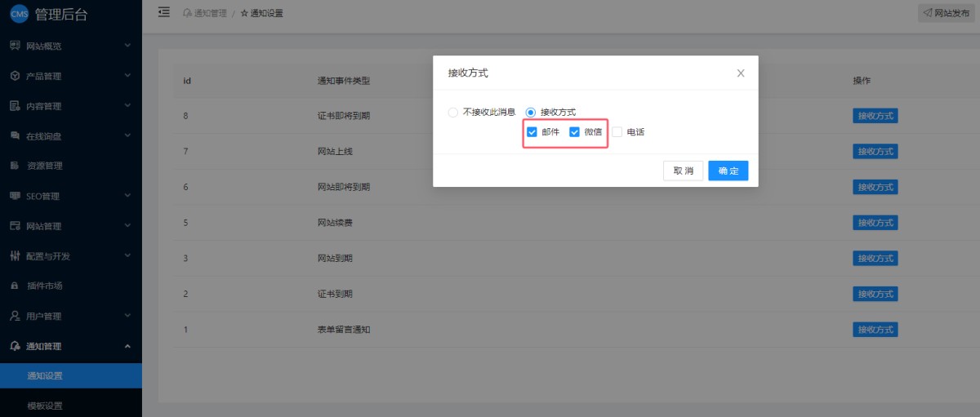The width and height of the screenshot is (980, 417).
Task: Click the 配置与开发 sliders icon
Action: (15, 256)
